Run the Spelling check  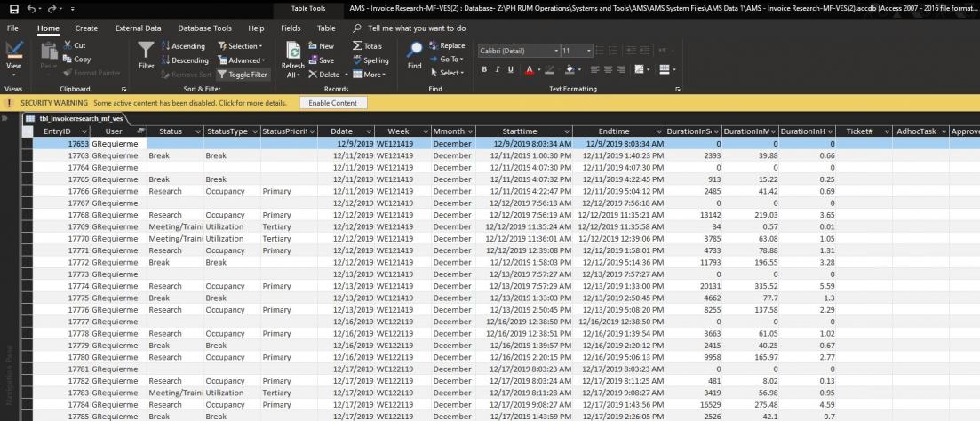[x=370, y=60]
